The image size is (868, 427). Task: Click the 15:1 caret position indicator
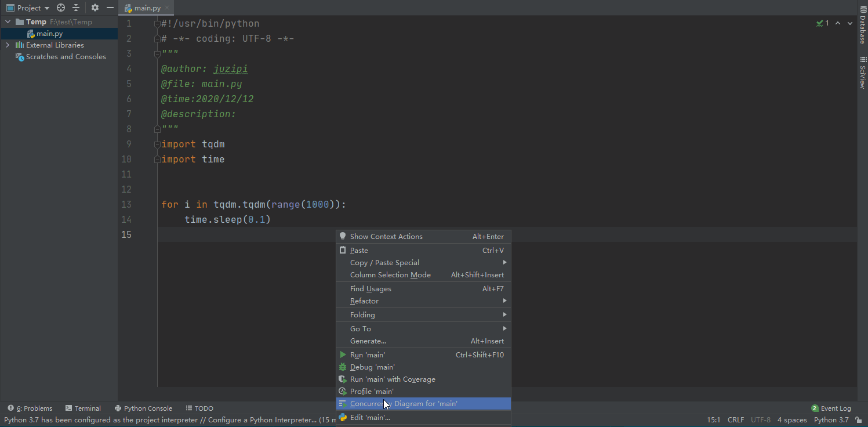(713, 420)
